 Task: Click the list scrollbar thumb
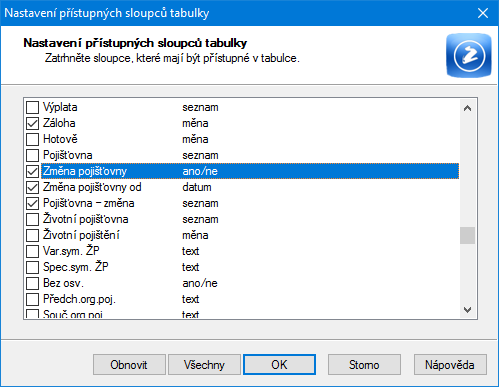click(467, 236)
